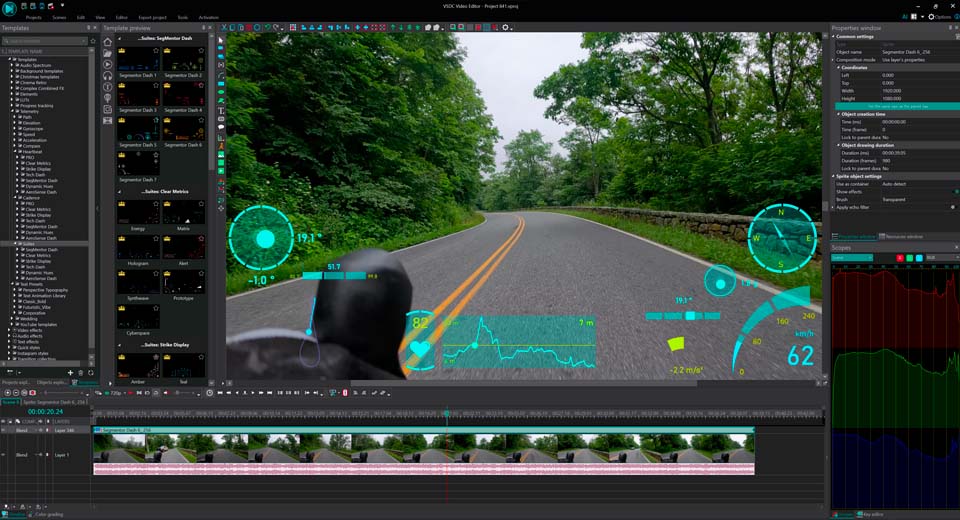
Task: Favorite the Segmentor Dash 2 template star
Action: [201, 51]
